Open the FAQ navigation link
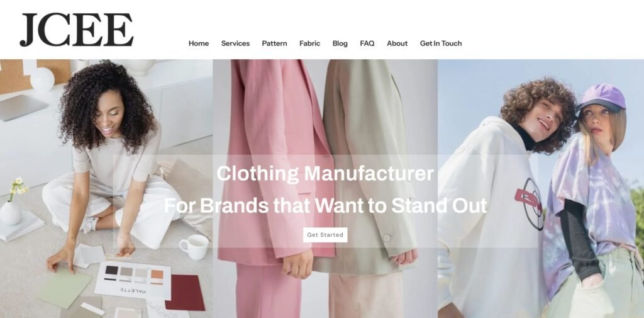The width and height of the screenshot is (644, 318). click(x=367, y=43)
